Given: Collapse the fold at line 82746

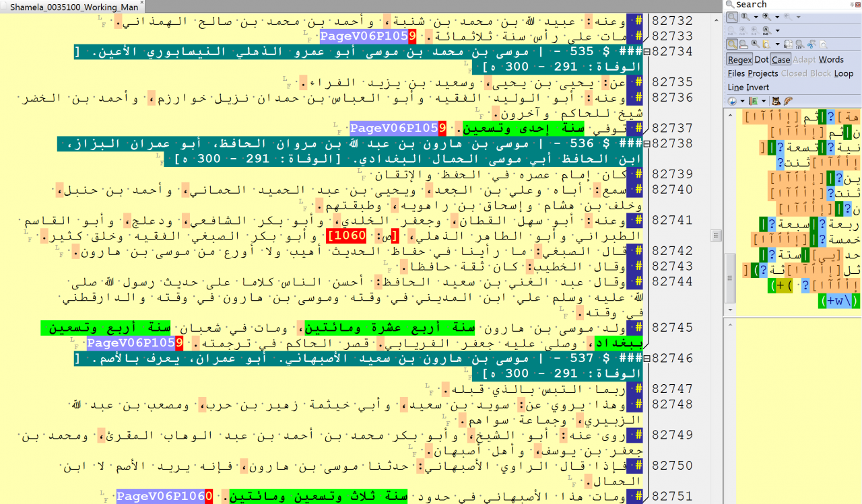Looking at the screenshot, I should pyautogui.click(x=648, y=359).
